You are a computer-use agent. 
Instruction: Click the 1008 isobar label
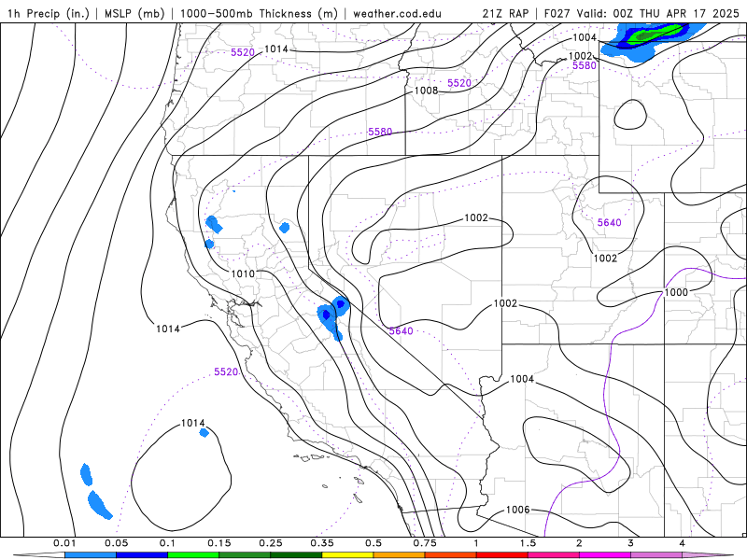click(x=427, y=91)
